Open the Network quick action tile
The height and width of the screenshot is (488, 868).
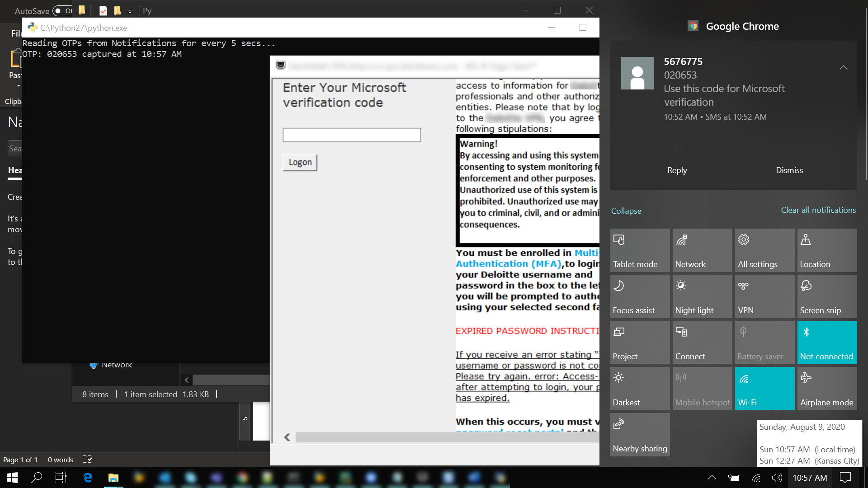702,250
